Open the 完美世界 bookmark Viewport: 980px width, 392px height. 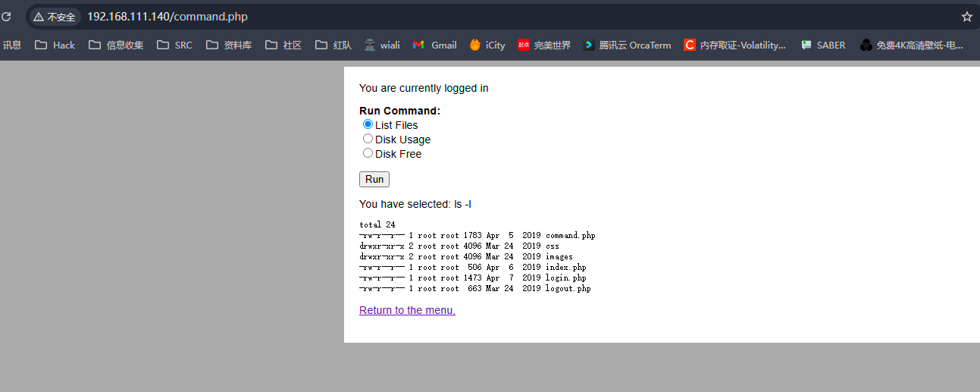coord(543,45)
